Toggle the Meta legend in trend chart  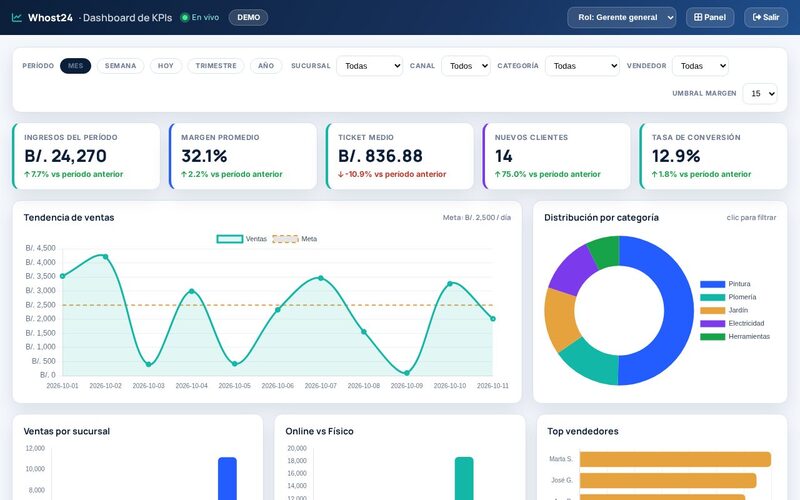[295, 239]
